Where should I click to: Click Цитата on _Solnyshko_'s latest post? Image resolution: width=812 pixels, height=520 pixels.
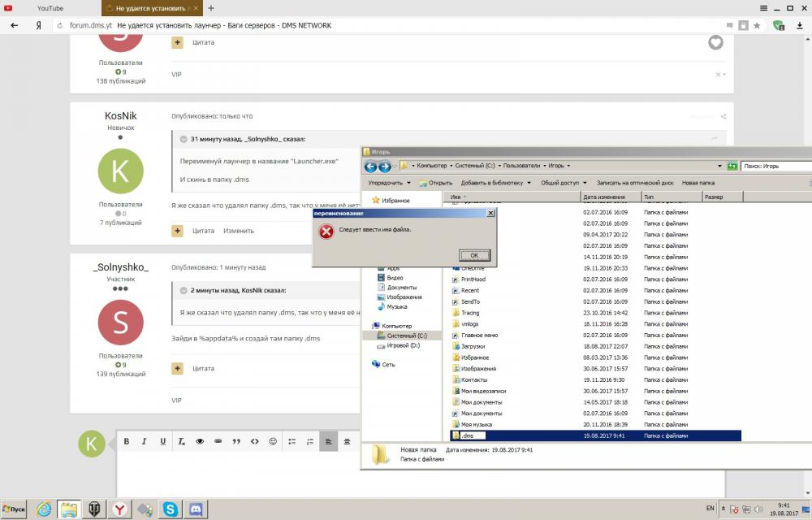(204, 369)
